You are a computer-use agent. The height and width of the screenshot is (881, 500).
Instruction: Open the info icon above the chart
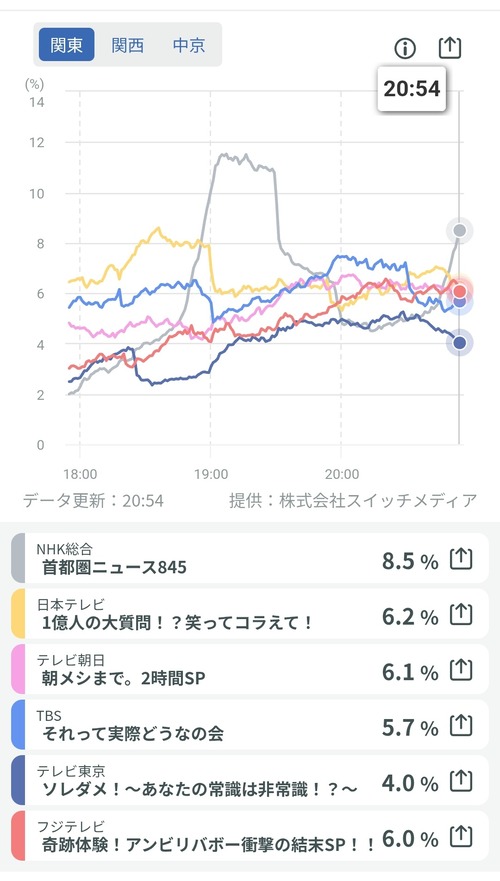click(x=404, y=49)
